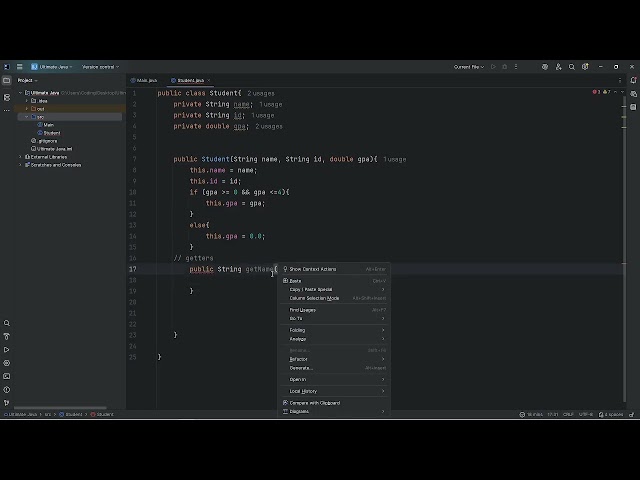Open the Folding submenu
The width and height of the screenshot is (640, 480).
[x=334, y=330]
